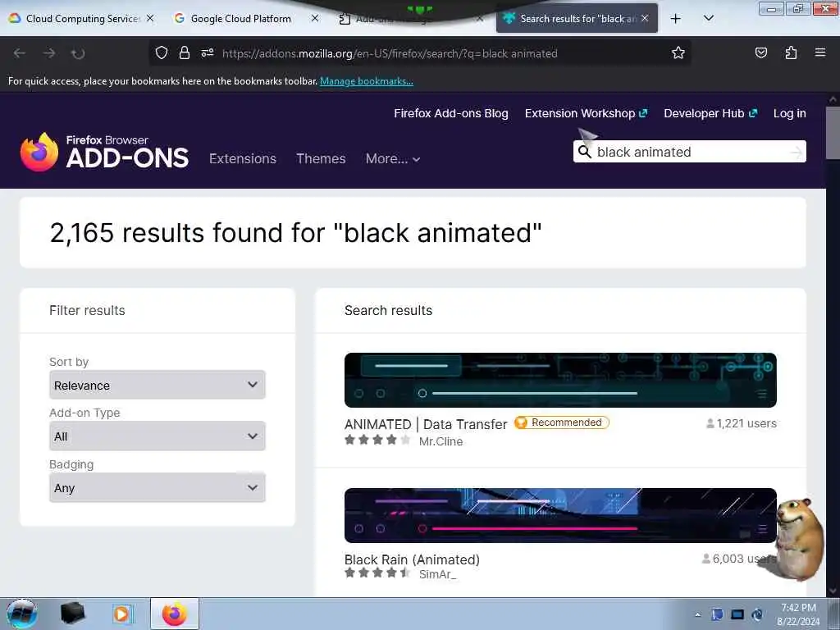Open the Extension Workshop link
This screenshot has height=630, width=840.
[x=586, y=113]
